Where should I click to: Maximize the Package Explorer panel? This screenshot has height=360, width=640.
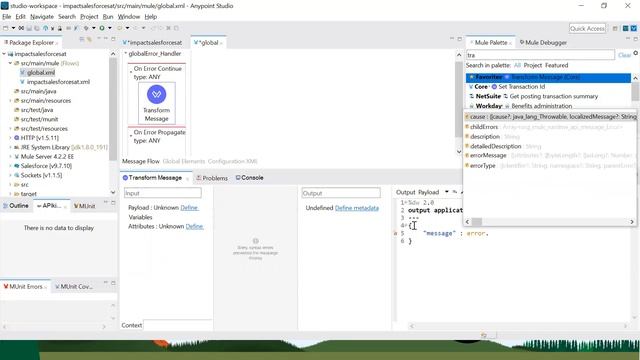tap(113, 39)
